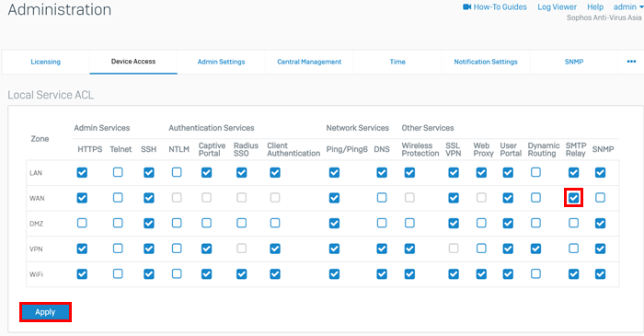Select the Device Access tab
This screenshot has height=336, width=644.
click(133, 62)
